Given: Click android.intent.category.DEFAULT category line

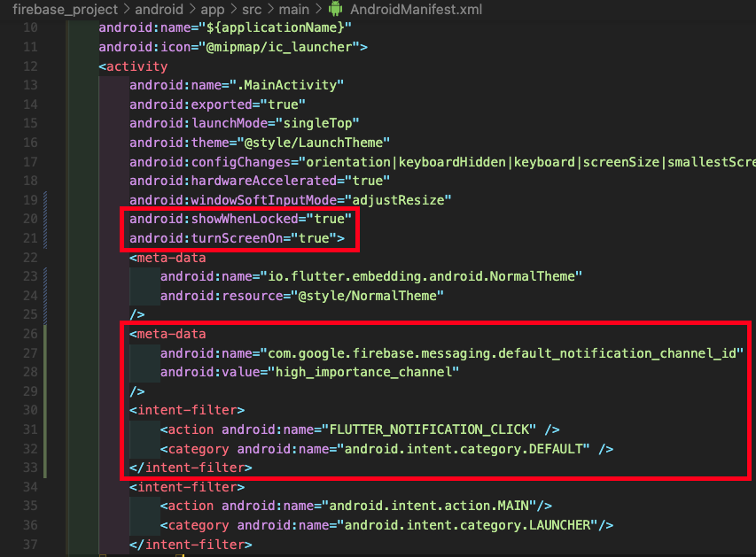Looking at the screenshot, I should pos(386,449).
